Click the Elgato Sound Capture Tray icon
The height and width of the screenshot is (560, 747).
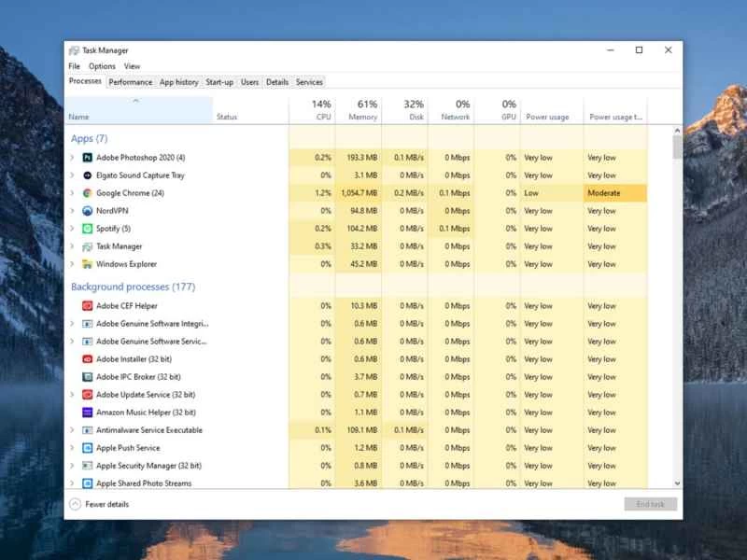[89, 175]
